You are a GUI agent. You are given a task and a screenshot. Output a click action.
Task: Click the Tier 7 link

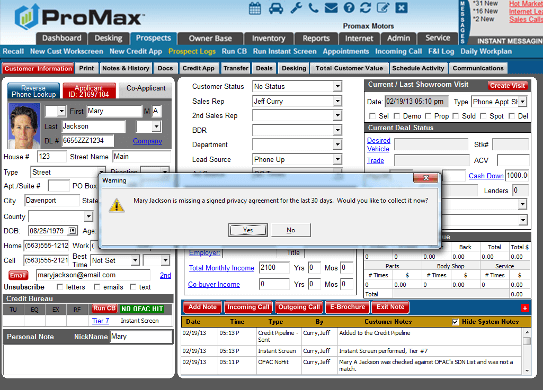[x=100, y=321]
